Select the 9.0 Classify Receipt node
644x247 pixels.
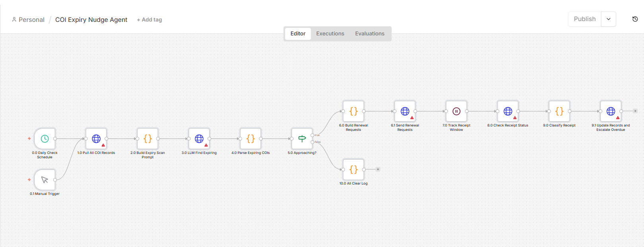tap(559, 111)
